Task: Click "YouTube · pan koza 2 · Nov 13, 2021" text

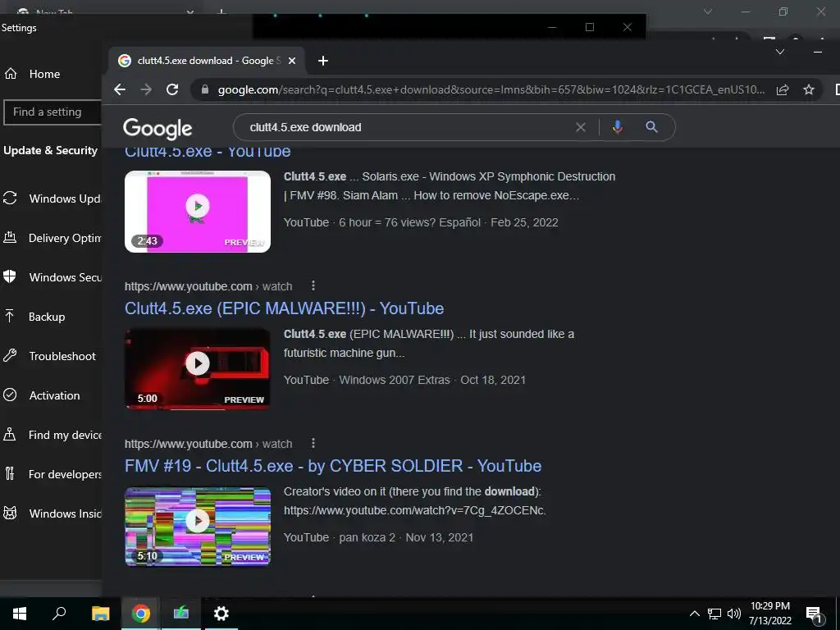Action: (x=378, y=537)
